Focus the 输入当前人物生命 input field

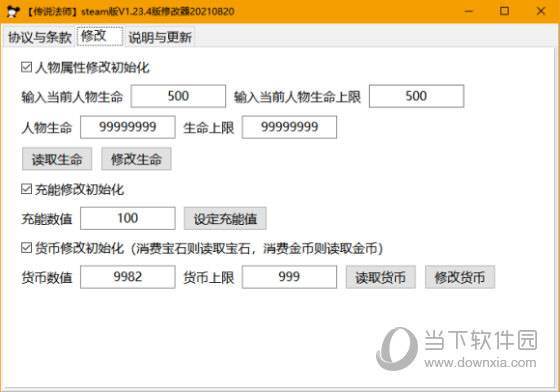(178, 96)
